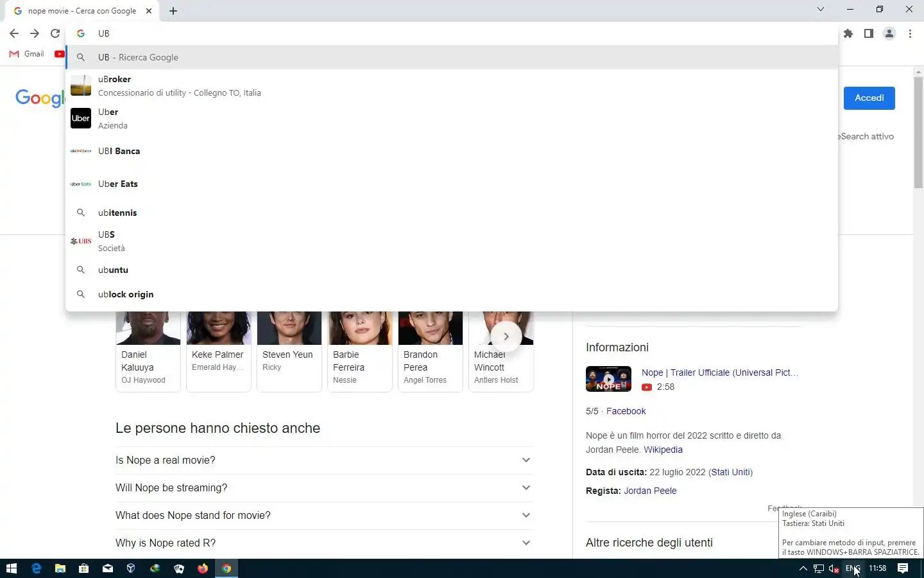Open Daniel Kaluuya cast card

point(148,351)
